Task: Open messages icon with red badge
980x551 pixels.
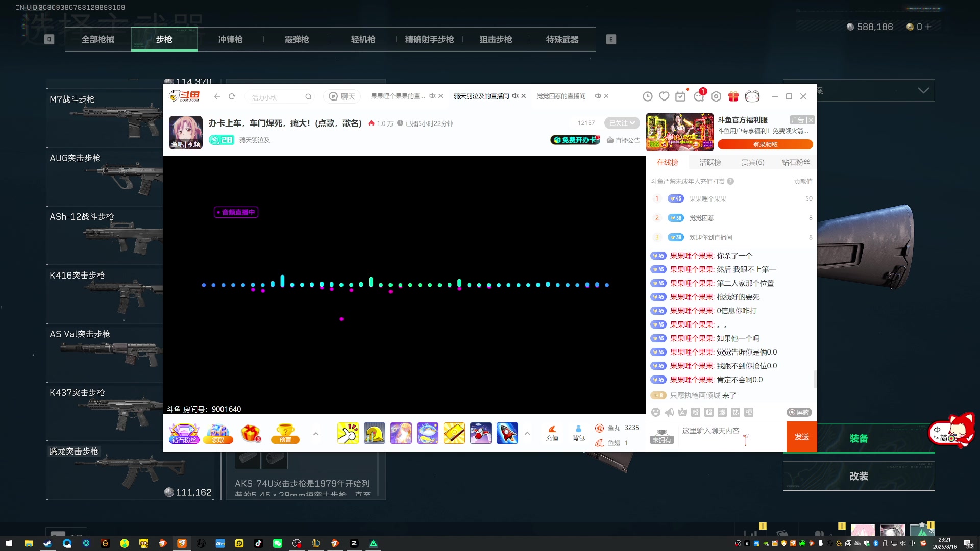Action: [699, 96]
